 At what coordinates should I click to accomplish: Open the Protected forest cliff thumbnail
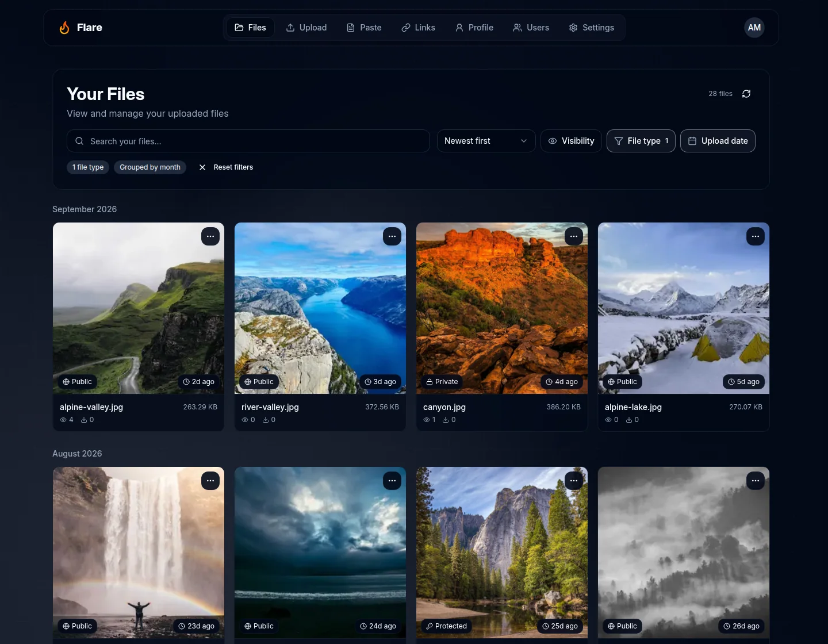(x=502, y=553)
